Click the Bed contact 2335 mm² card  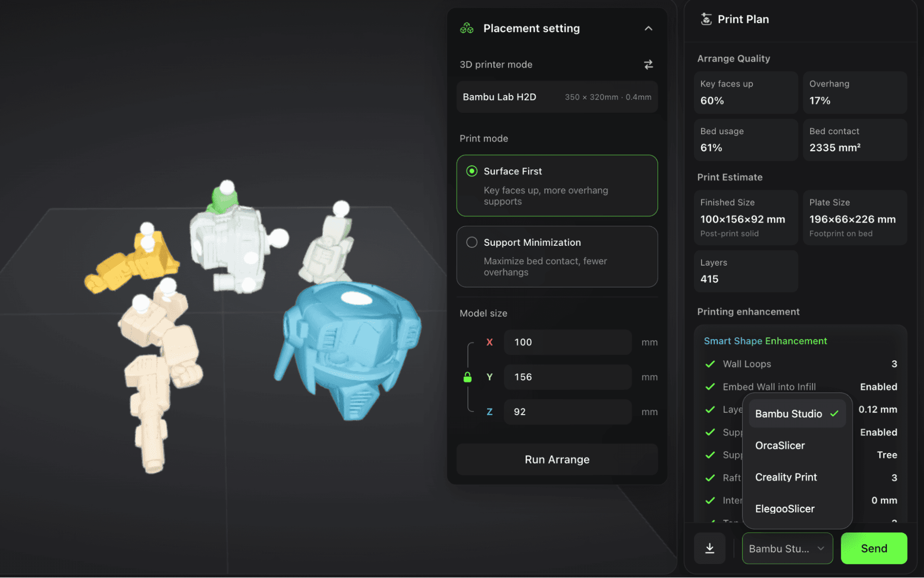click(855, 140)
